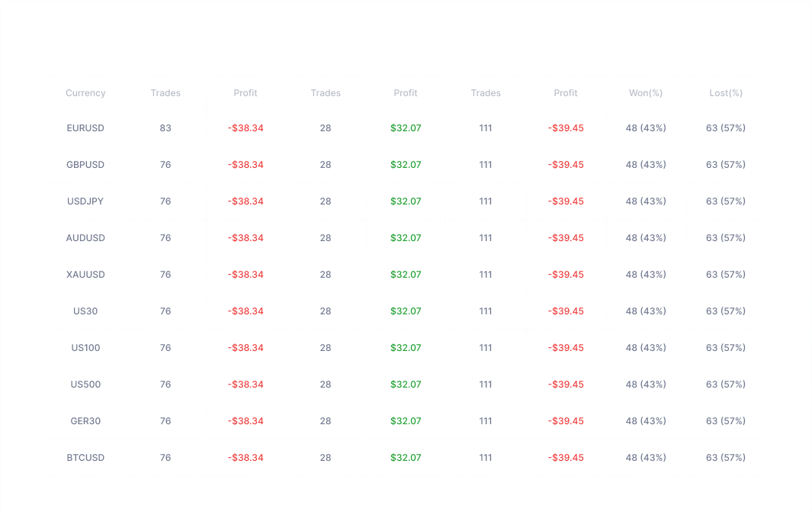Click the BTCUSD currency cell

tap(85, 458)
